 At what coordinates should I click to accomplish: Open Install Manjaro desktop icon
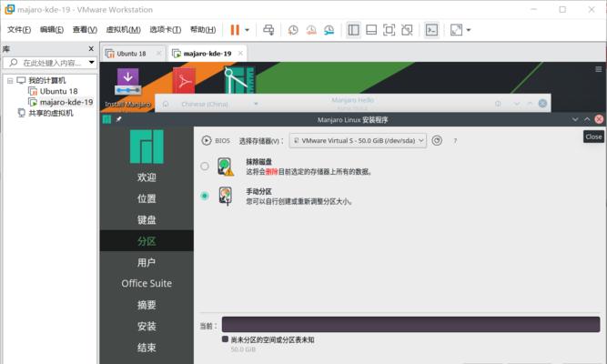click(x=127, y=87)
